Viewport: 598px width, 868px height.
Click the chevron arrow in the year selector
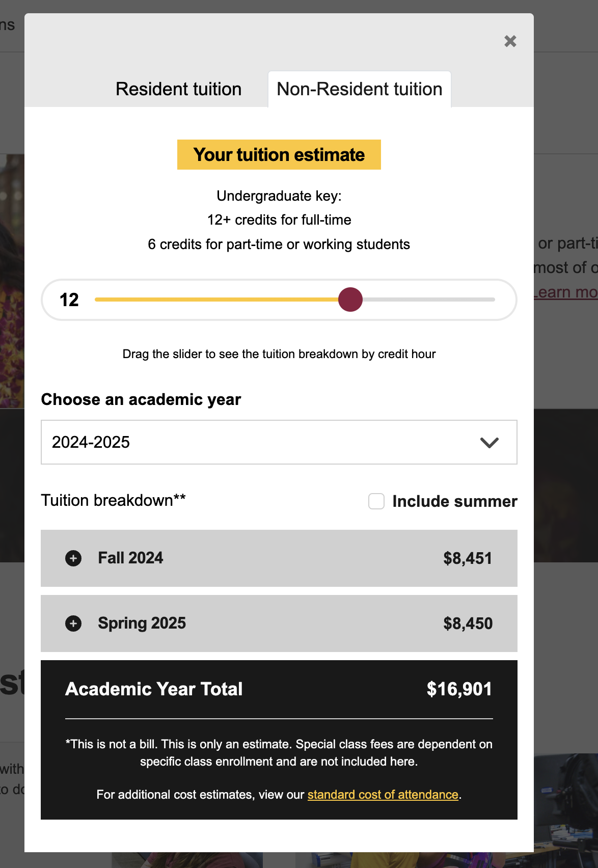pos(489,443)
